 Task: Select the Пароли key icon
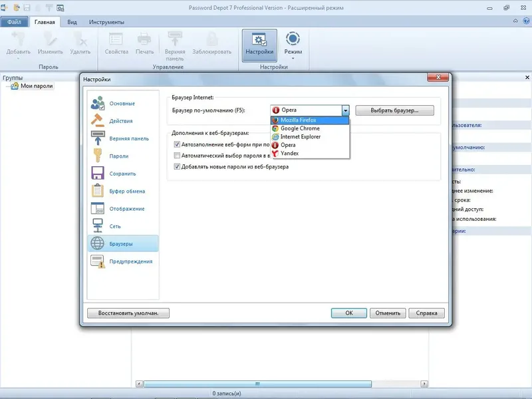(98, 156)
